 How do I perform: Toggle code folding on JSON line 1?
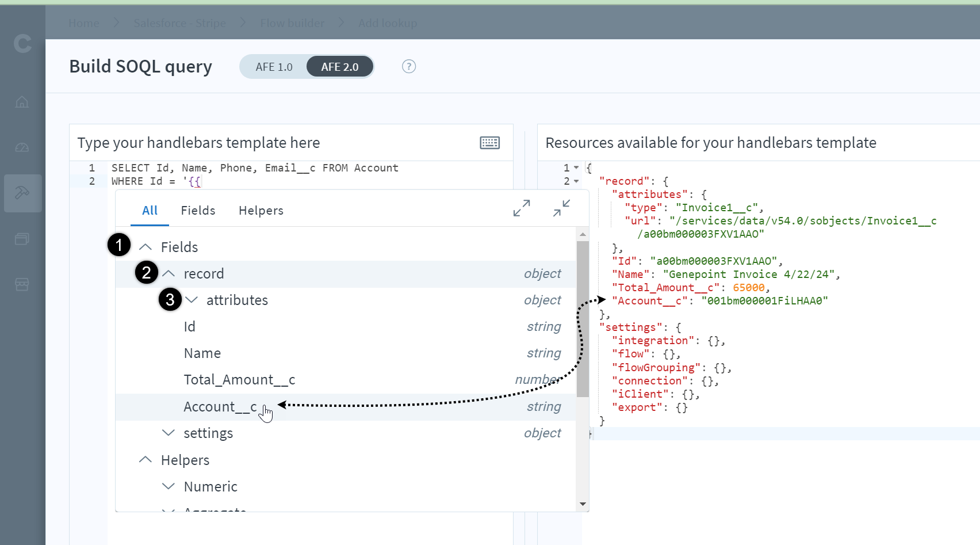577,167
